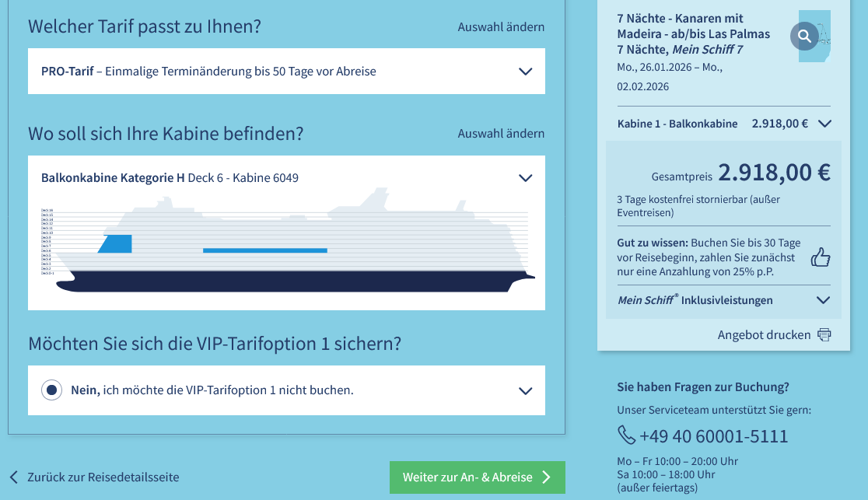This screenshot has width=868, height=500.
Task: Click 'Angebot drucken' link text
Action: pyautogui.click(x=764, y=335)
